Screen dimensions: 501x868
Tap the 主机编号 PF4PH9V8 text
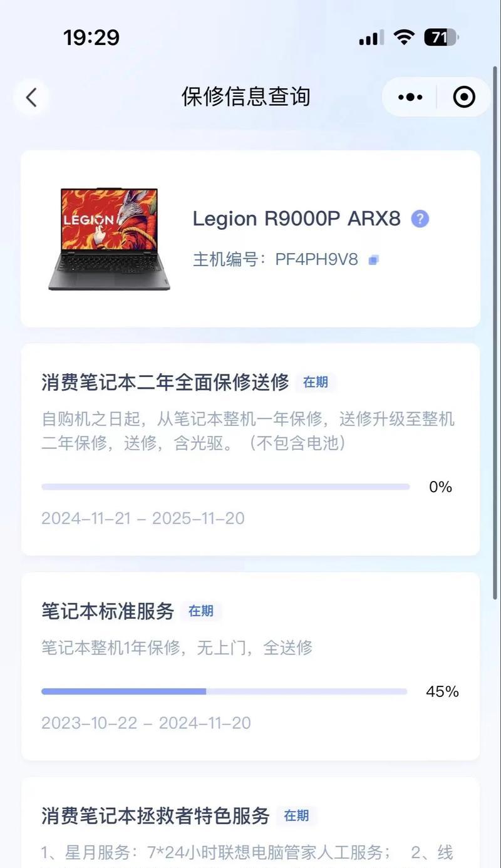[275, 260]
